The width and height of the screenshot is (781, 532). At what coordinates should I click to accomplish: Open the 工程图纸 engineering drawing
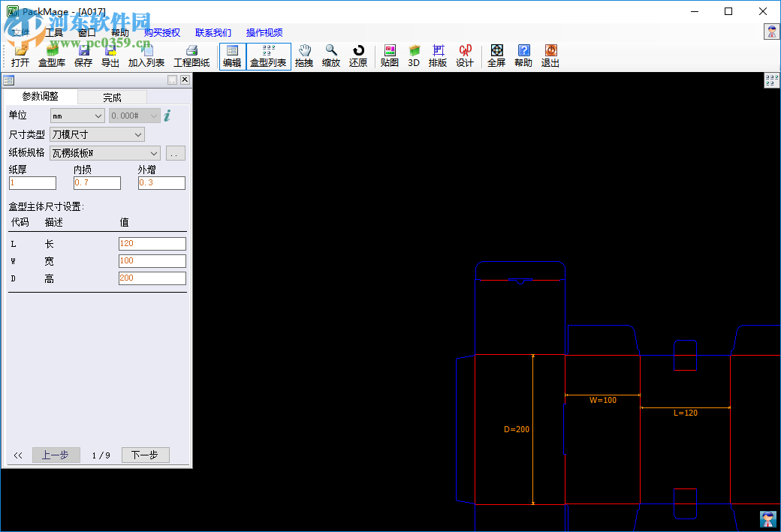click(x=191, y=56)
